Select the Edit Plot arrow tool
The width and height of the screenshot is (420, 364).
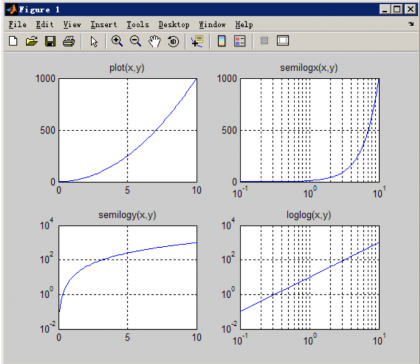tap(94, 41)
